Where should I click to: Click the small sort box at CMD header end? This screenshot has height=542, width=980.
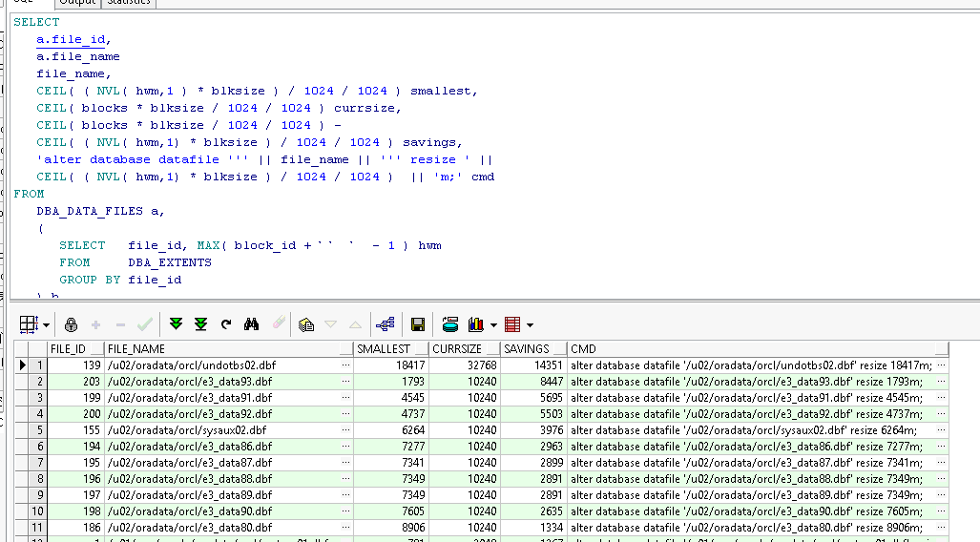pyautogui.click(x=941, y=349)
